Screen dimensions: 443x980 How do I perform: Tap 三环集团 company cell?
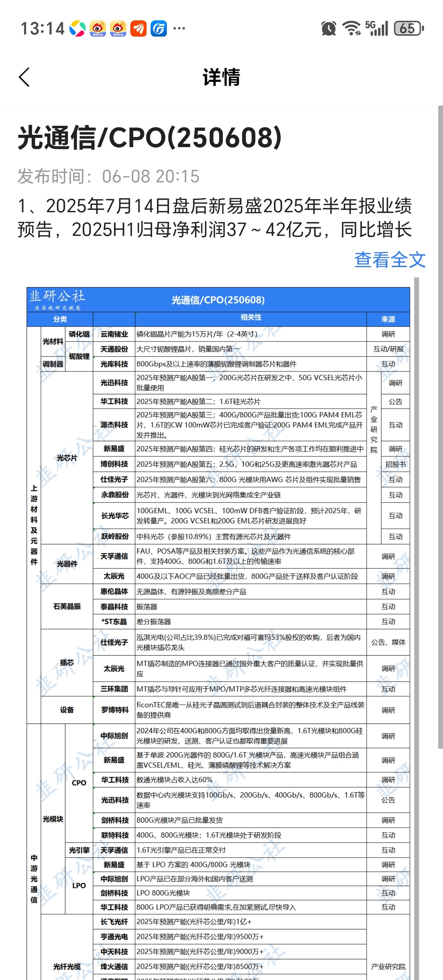[114, 689]
